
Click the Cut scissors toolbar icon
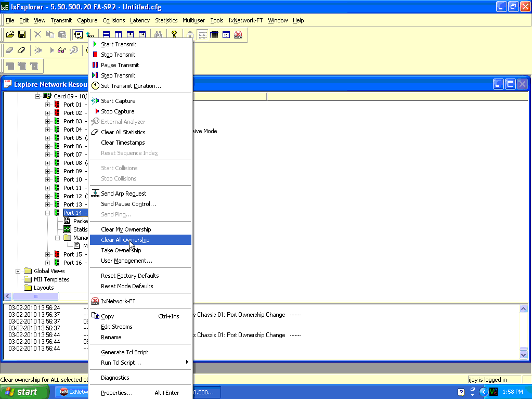[x=37, y=34]
